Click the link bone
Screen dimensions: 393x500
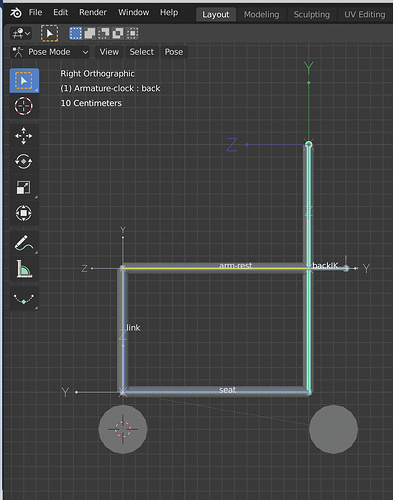point(123,330)
